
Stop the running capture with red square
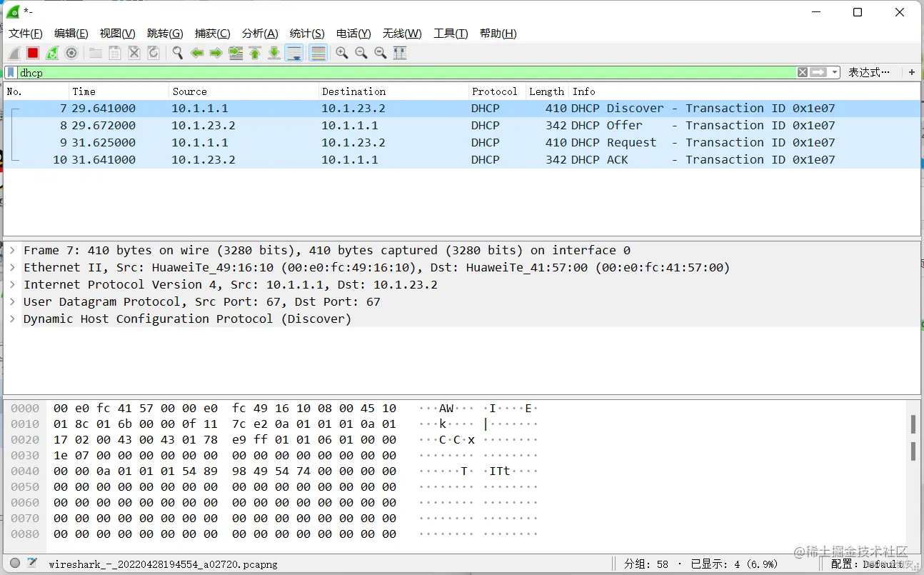pos(33,53)
